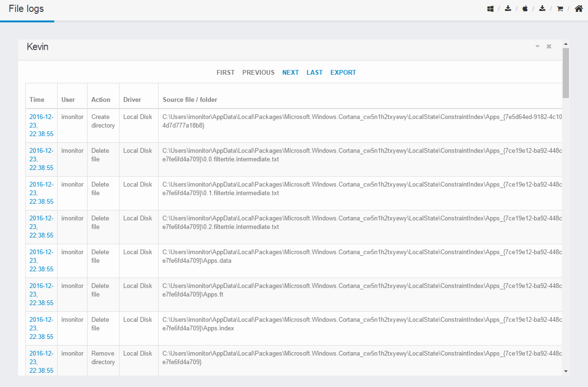
Task: Click the scrollbar down arrow
Action: [566, 371]
